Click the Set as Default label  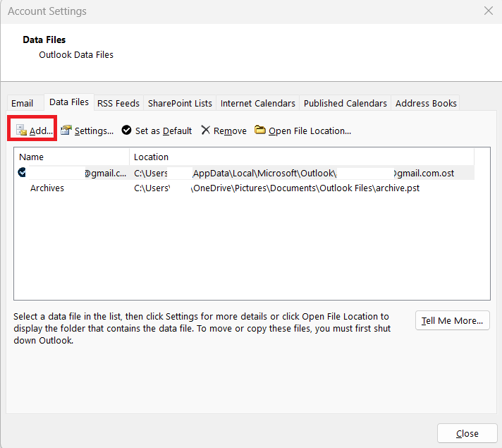tap(164, 131)
